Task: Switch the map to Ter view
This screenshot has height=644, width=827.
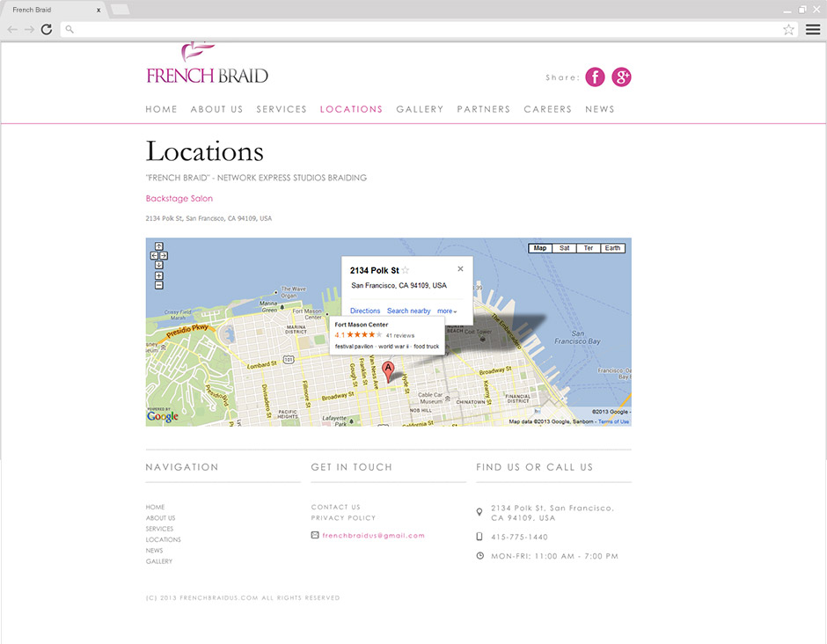Action: tap(589, 248)
